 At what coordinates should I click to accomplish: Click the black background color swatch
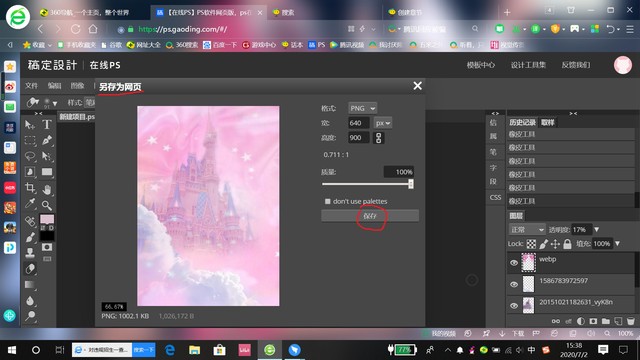tap(47, 236)
